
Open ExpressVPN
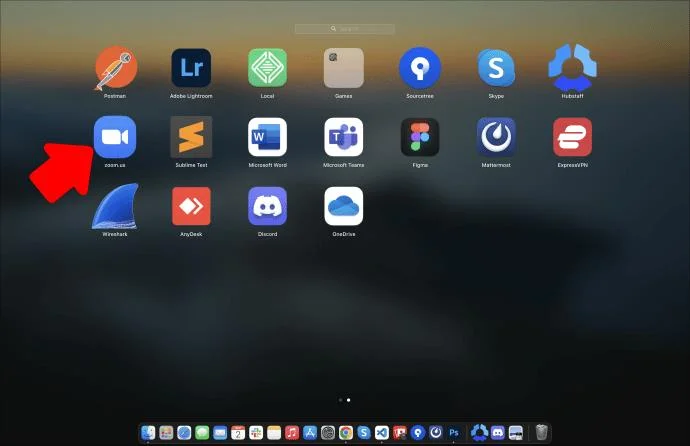pos(572,137)
